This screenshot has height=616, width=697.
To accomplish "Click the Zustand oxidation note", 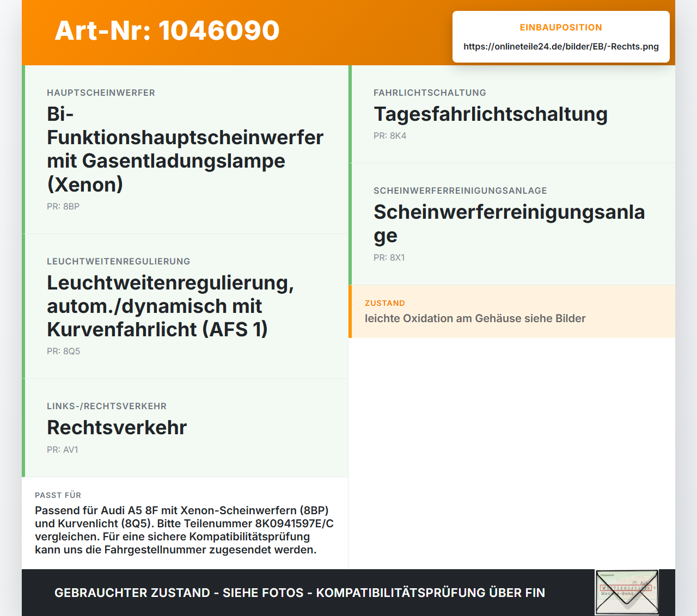I will click(475, 318).
